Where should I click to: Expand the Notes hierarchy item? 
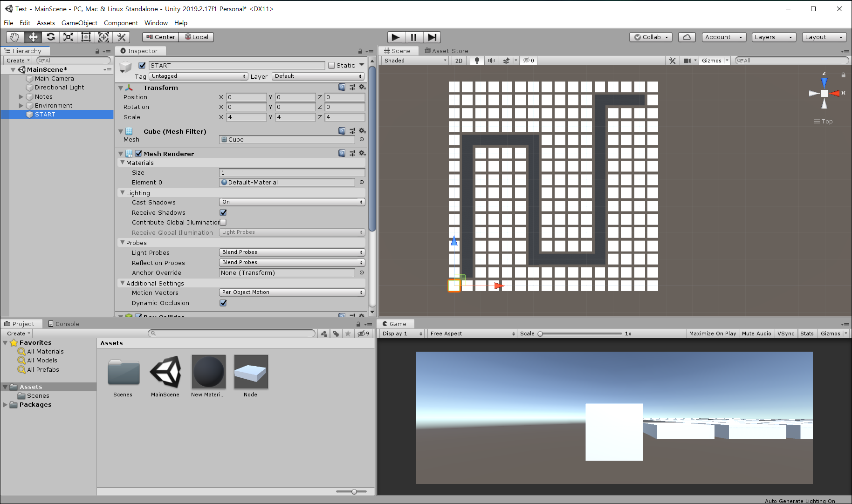point(21,97)
